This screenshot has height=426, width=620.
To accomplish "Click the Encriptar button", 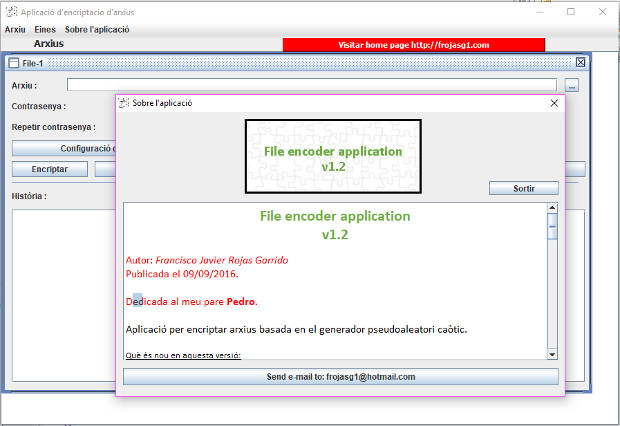I will coord(50,169).
